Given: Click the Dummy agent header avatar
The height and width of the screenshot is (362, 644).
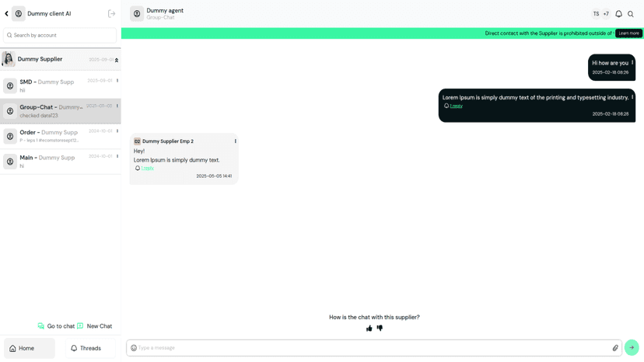Looking at the screenshot, I should (137, 13).
